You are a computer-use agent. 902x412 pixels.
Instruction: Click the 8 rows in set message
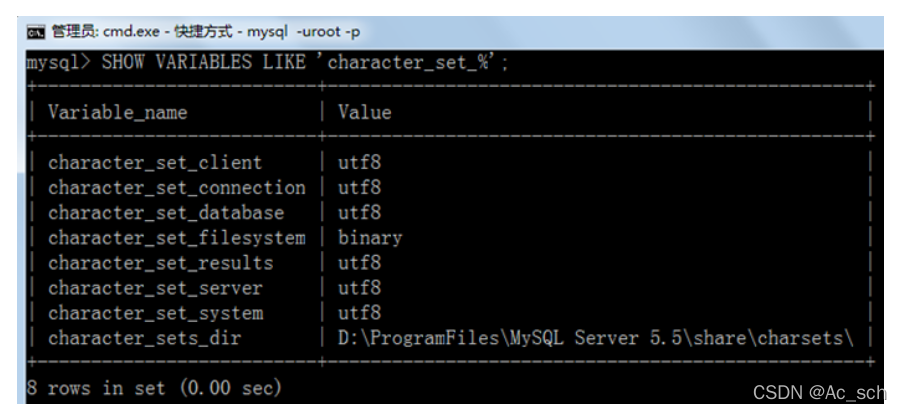[x=154, y=386]
